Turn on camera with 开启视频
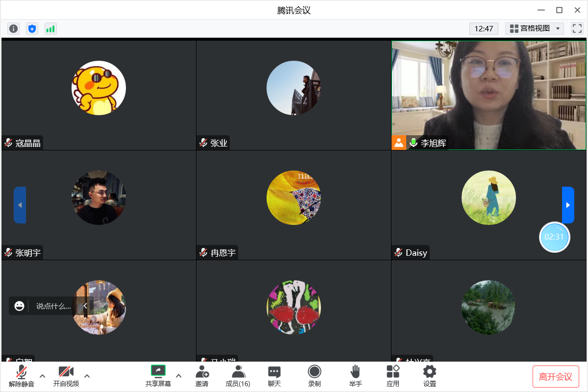Screen dimensions: 588x392 [x=66, y=376]
